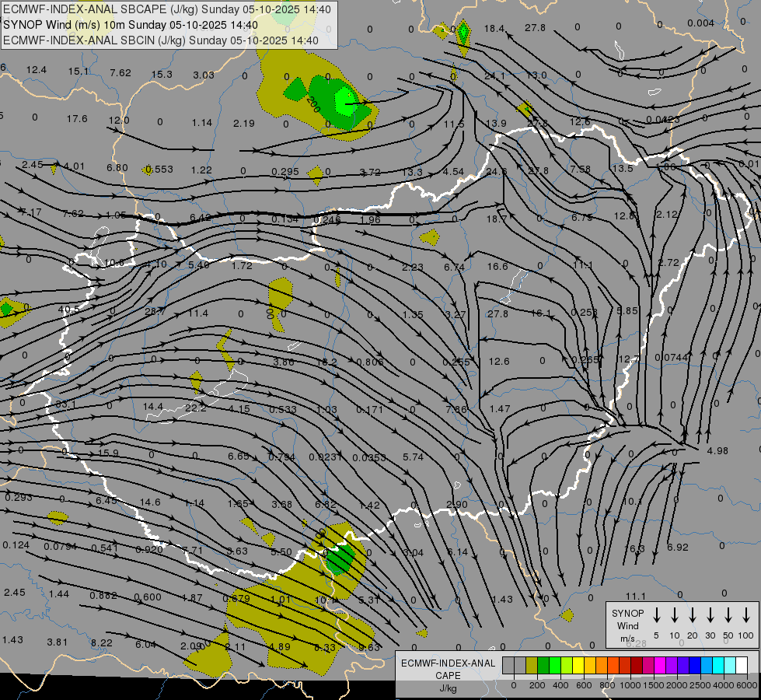Select the white 6000 J/kg legend swatch
761x700 pixels.
click(x=742, y=665)
